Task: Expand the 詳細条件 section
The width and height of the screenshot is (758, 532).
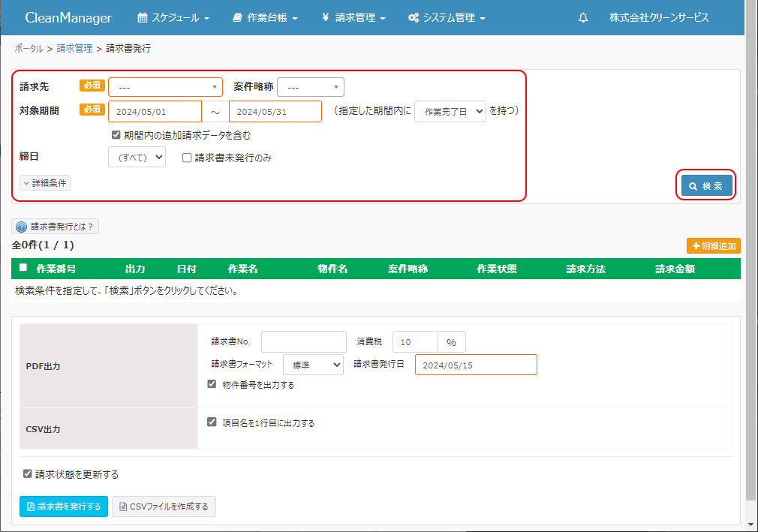Action: point(45,183)
